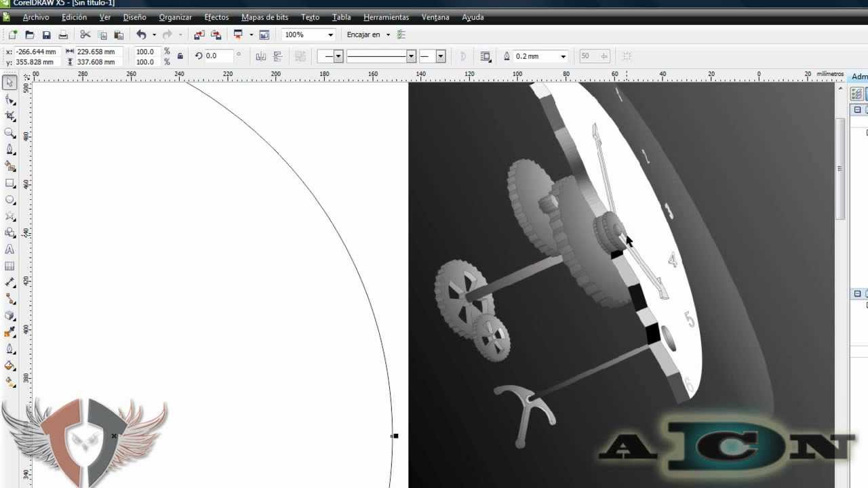Select the Zoom magnifier tool
Screen dimensions: 868x488
9,133
